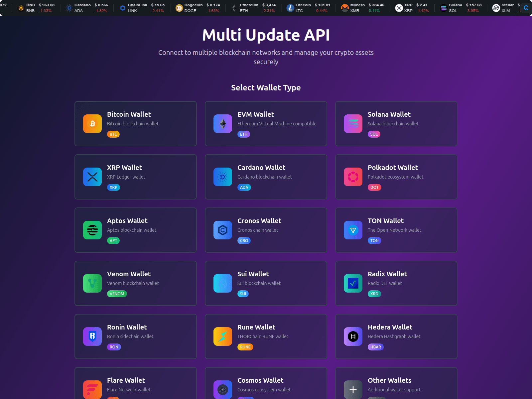Click the "Select Wallet Type" heading
Screen dimensions: 532x399
pos(266,88)
